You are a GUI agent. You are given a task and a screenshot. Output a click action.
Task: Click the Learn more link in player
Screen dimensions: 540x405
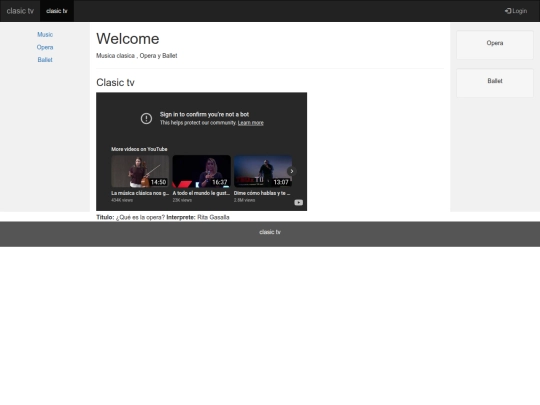click(x=250, y=123)
